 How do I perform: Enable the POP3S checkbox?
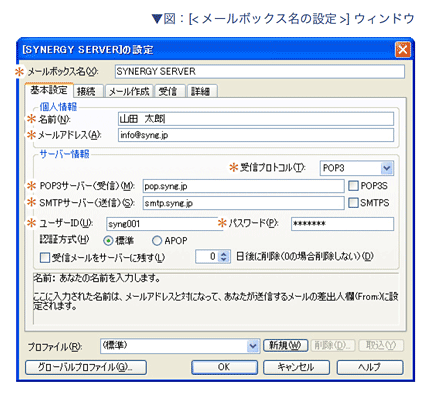pos(353,186)
